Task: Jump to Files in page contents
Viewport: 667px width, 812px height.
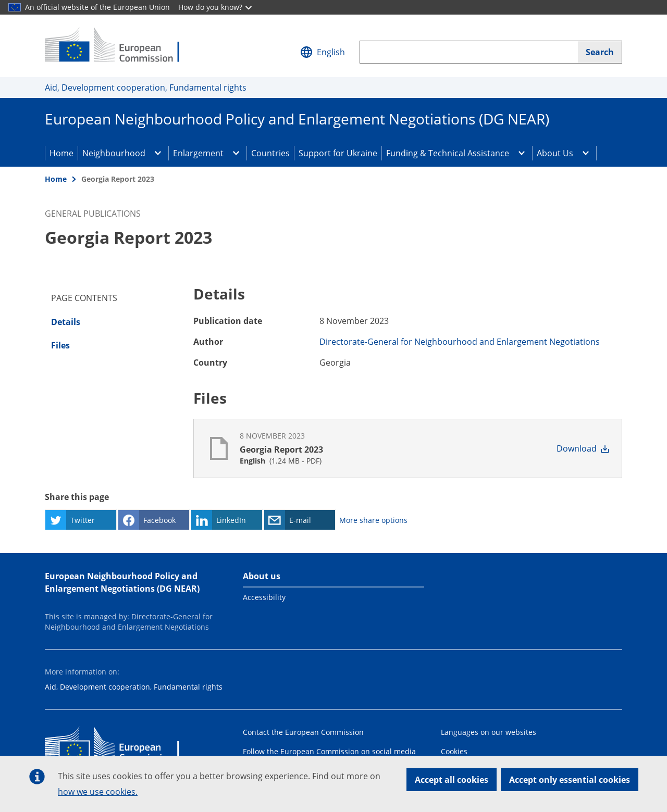Action: [x=60, y=345]
